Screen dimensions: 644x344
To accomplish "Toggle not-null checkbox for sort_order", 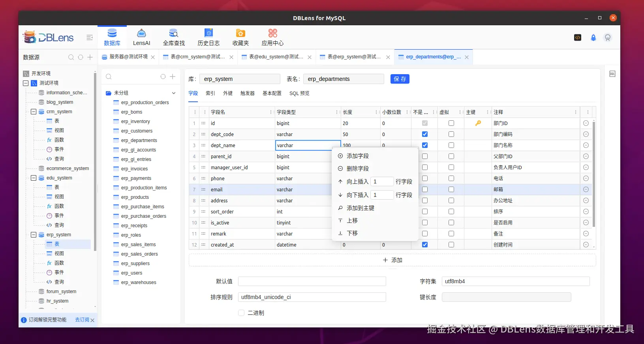I will click(x=425, y=211).
